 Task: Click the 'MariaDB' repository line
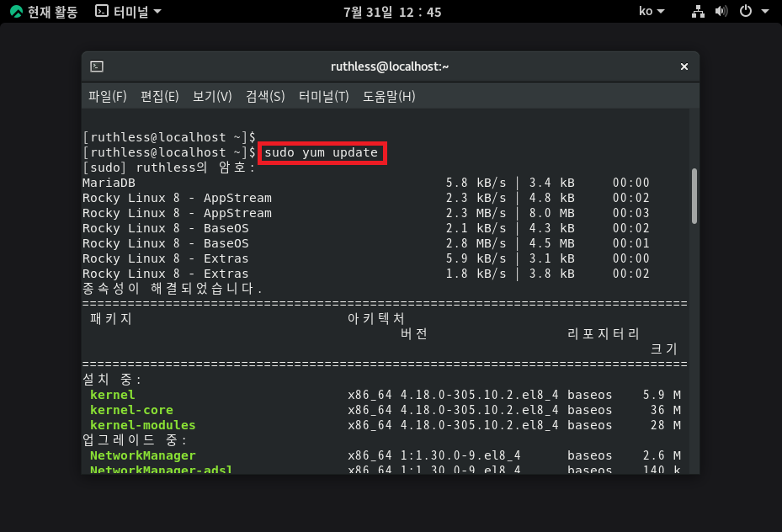[x=366, y=183]
